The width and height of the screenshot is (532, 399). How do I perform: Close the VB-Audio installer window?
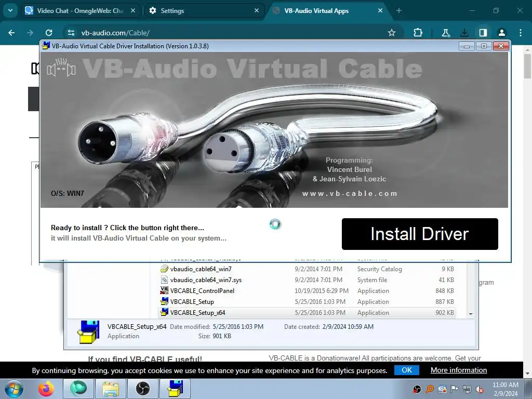[x=501, y=46]
